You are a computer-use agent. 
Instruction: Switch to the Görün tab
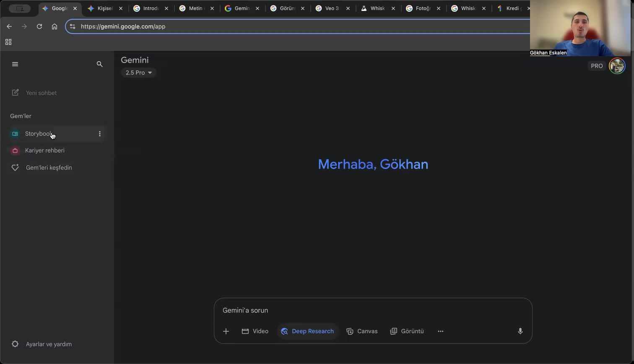coord(287,8)
